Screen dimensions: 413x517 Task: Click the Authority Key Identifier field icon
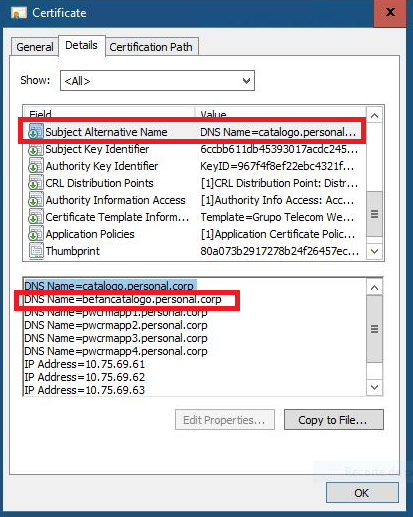(x=36, y=166)
